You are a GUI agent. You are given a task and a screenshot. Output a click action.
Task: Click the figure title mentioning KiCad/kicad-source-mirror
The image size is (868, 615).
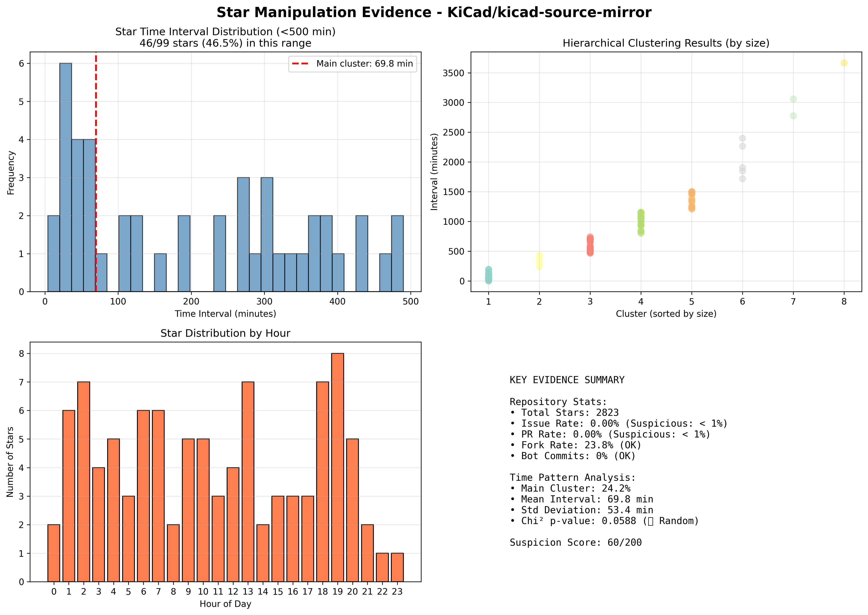[x=434, y=12]
